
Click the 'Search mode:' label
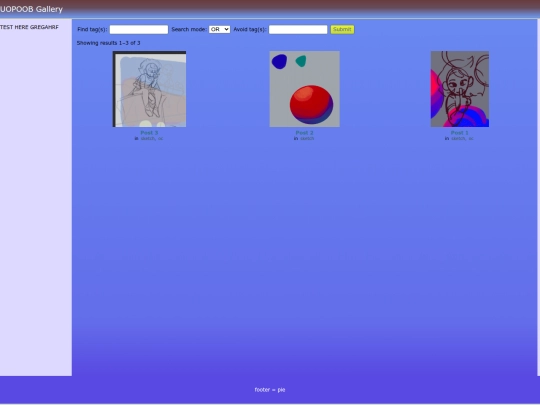pyautogui.click(x=189, y=30)
